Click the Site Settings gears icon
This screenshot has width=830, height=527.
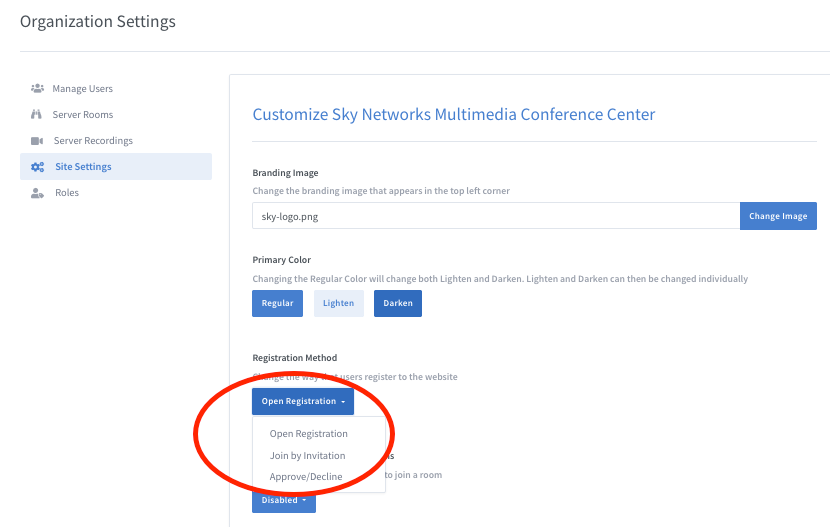tap(37, 167)
